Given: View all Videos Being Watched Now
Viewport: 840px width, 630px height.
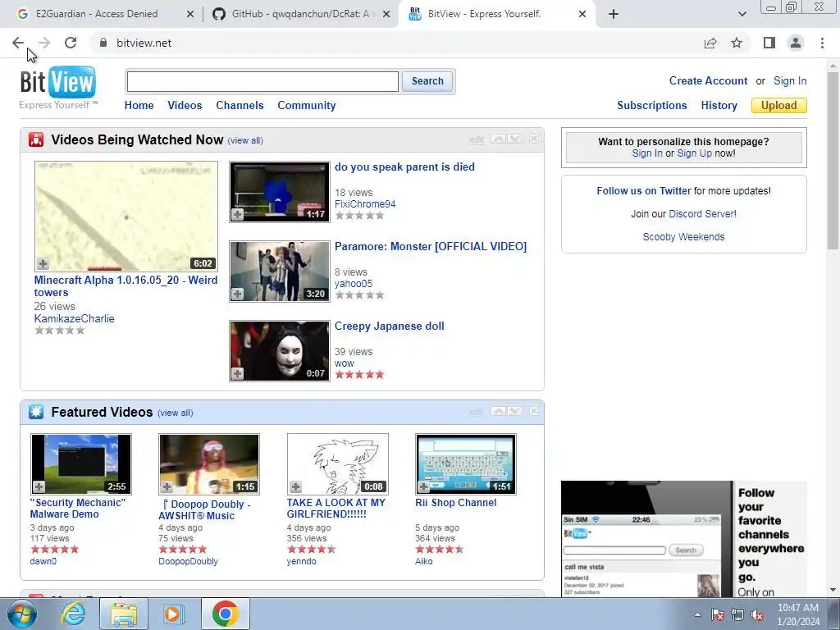Looking at the screenshot, I should coord(245,140).
